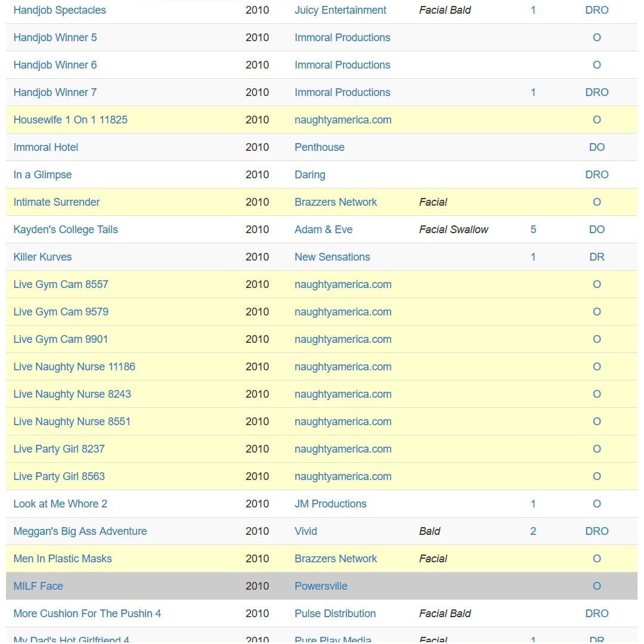Open the 5 reviews link for Kayden's College Tails

coord(533,230)
